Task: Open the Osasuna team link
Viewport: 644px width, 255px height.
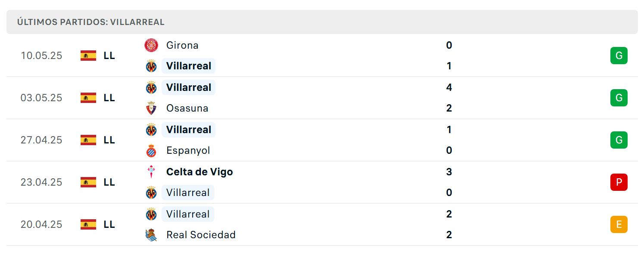Action: click(x=187, y=108)
